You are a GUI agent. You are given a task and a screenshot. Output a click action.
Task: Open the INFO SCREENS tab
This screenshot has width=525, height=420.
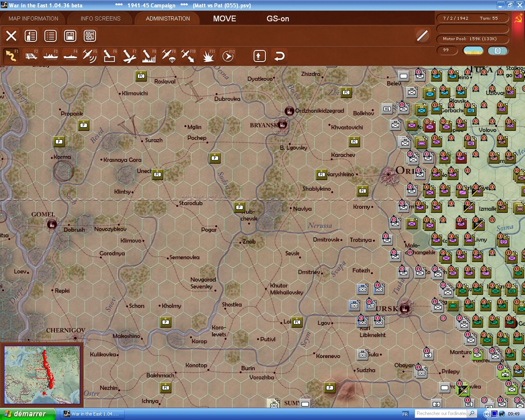[100, 18]
